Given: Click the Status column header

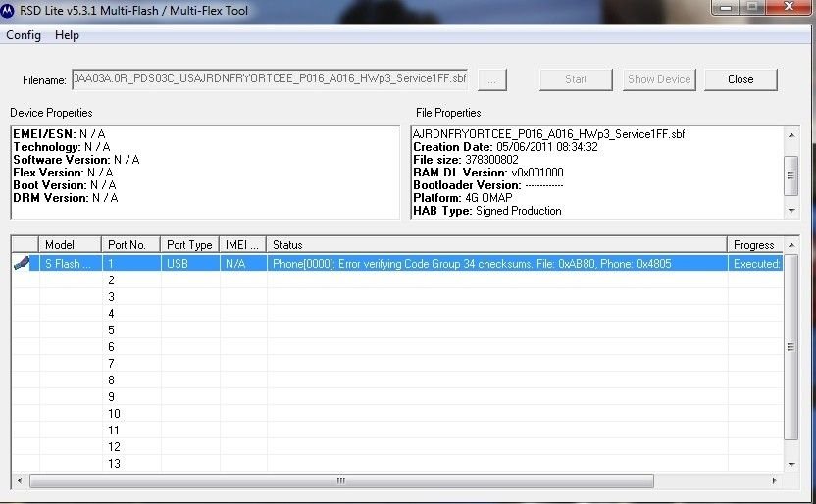Looking at the screenshot, I should (496, 244).
